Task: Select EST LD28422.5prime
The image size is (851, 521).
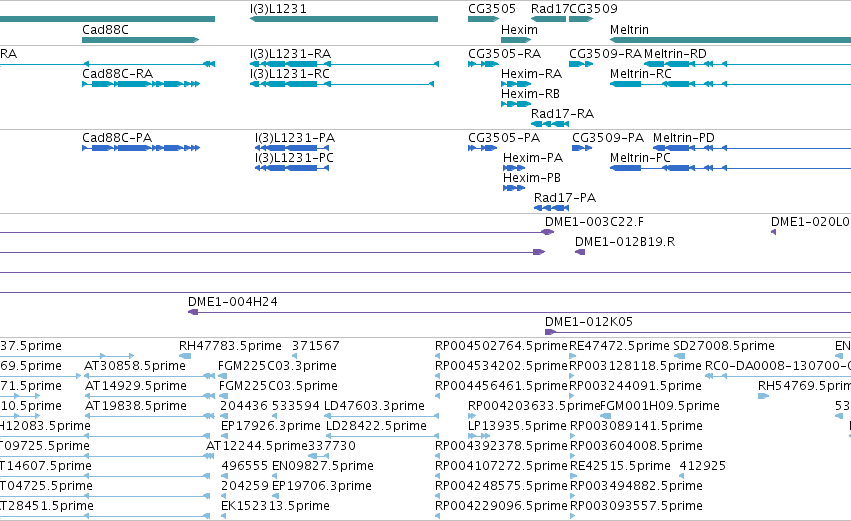Action: pyautogui.click(x=382, y=436)
